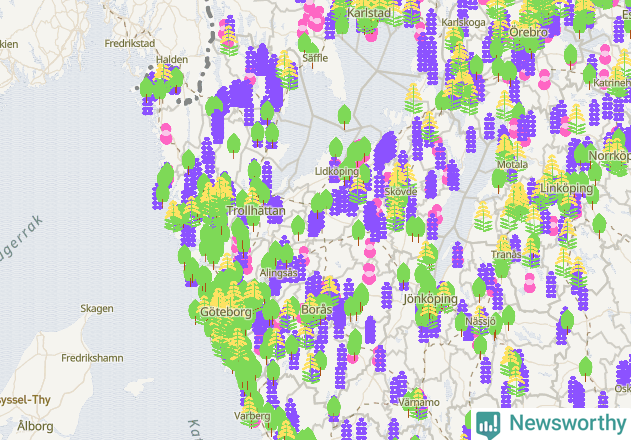Select the green tree marker southeast of Linköping

click(599, 225)
